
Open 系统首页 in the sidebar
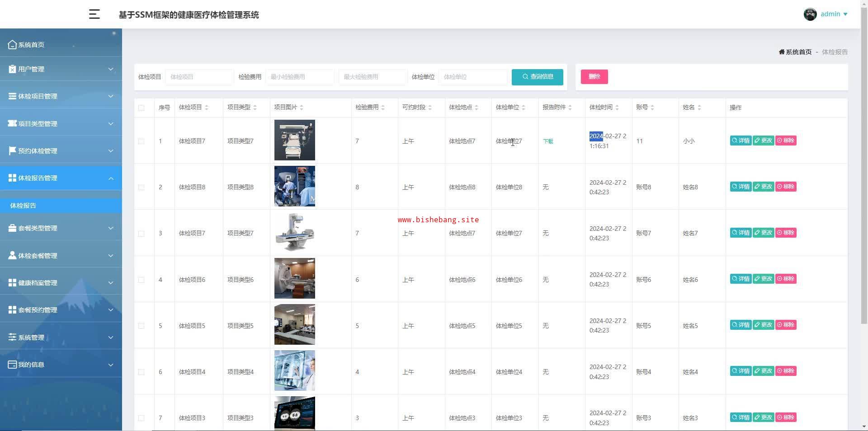click(x=61, y=44)
